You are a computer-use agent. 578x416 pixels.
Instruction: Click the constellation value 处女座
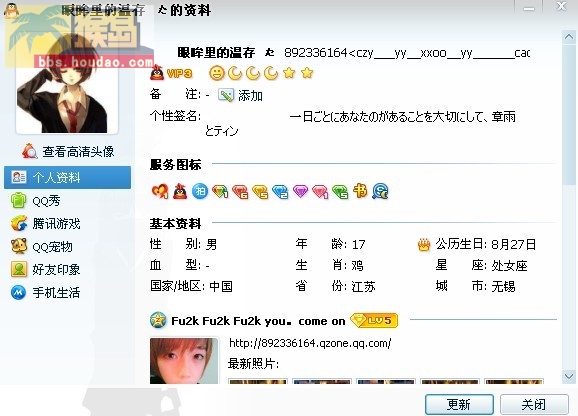[x=510, y=266]
